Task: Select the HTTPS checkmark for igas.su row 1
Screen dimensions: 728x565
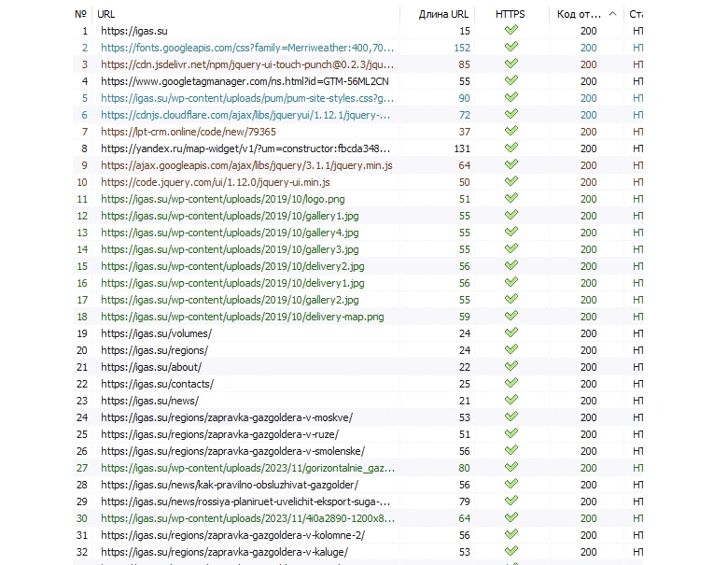Action: [x=511, y=30]
